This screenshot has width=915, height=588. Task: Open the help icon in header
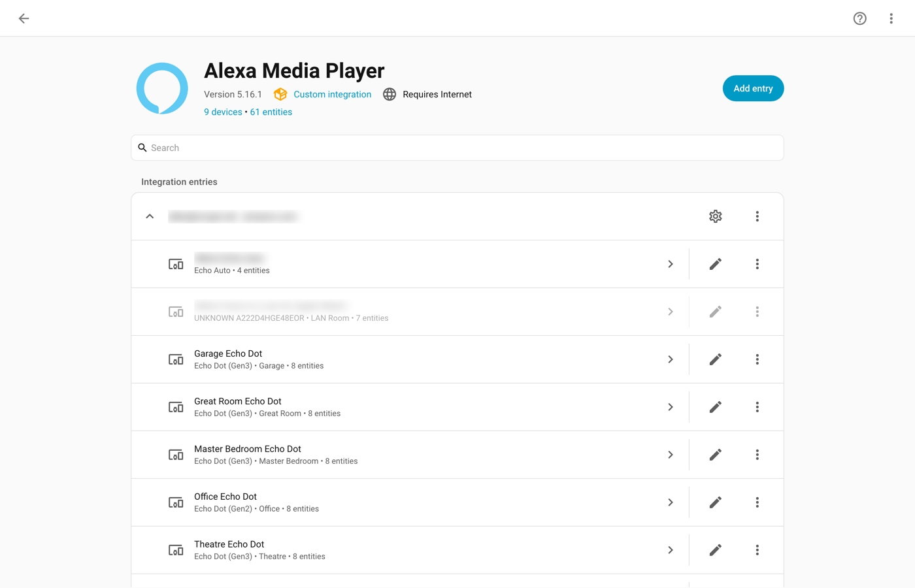860,18
